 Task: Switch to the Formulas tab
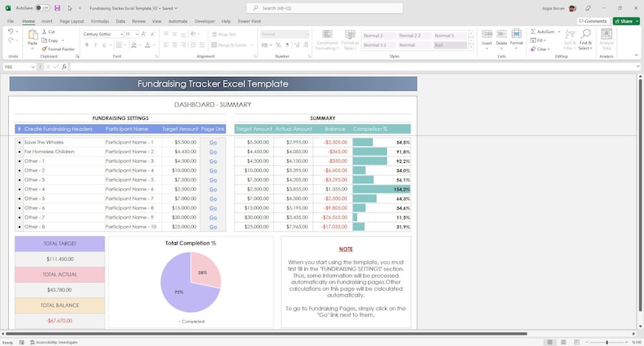tap(100, 21)
